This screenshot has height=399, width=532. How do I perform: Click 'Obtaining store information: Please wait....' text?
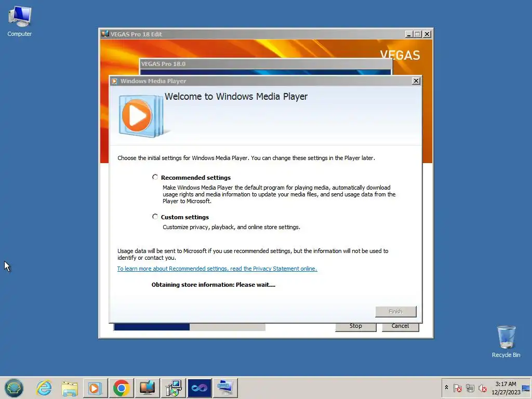pyautogui.click(x=214, y=285)
